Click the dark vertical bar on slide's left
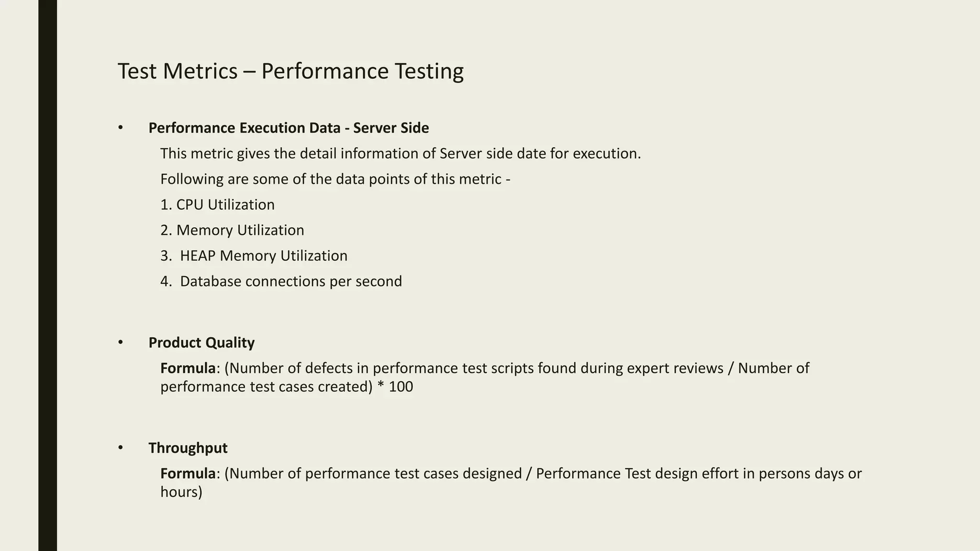The image size is (980, 551). click(x=47, y=275)
